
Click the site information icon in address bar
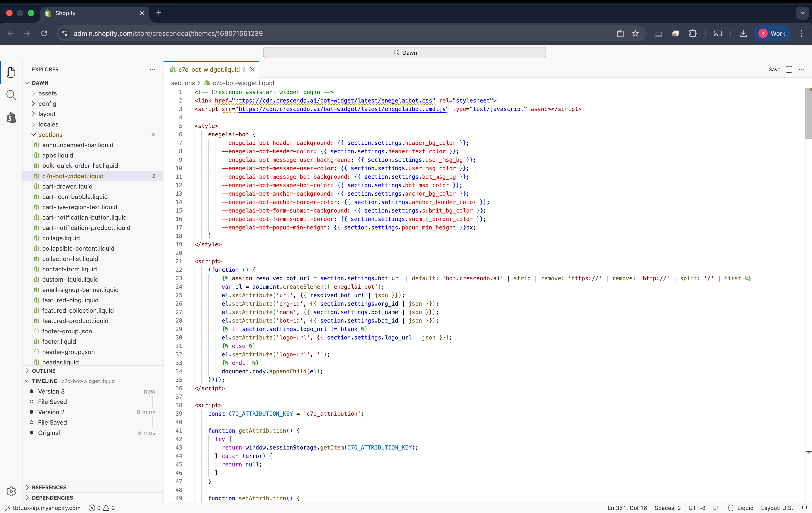pos(64,33)
